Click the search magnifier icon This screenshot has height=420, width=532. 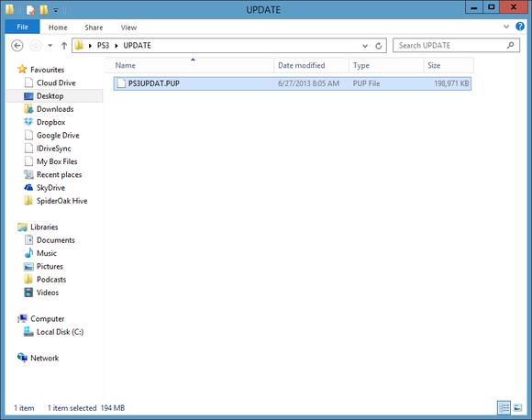point(510,45)
